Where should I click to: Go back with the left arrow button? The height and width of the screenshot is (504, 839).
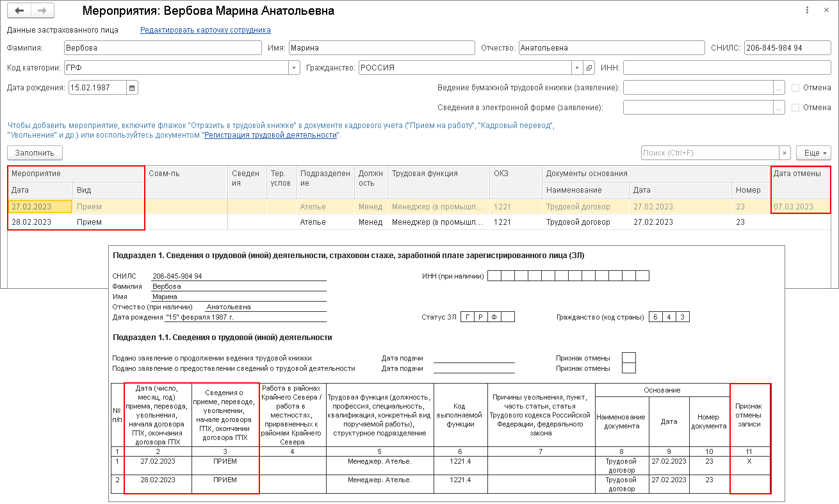[x=19, y=11]
